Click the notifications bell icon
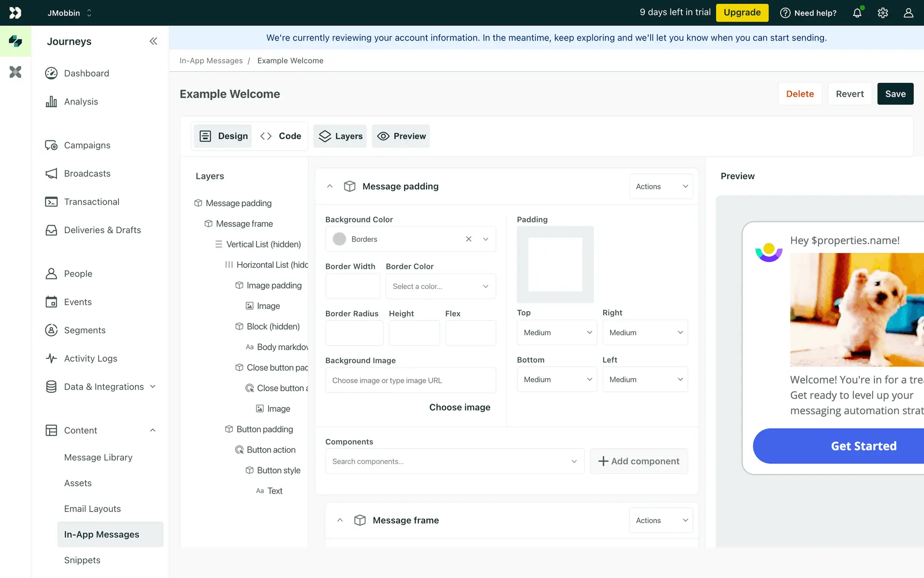Screen dimensions: 924x578 coord(857,13)
